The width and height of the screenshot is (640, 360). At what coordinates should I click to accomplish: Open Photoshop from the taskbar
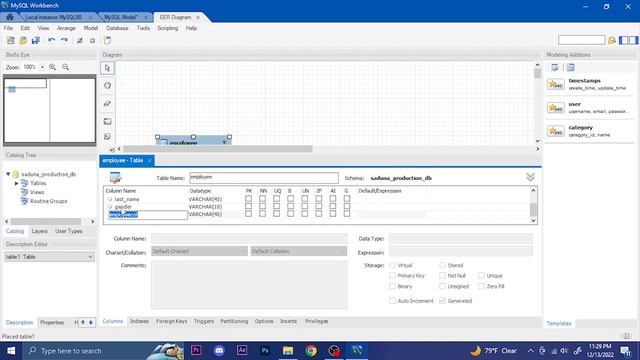click(x=265, y=351)
